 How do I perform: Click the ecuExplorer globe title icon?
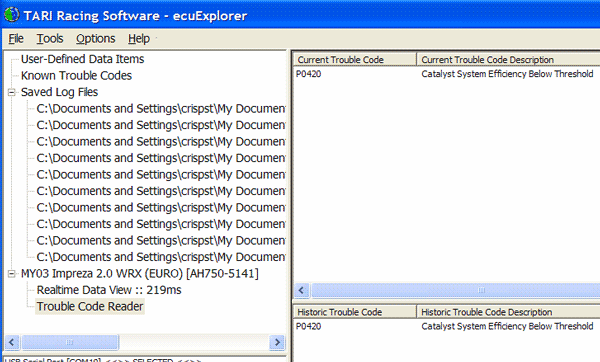pyautogui.click(x=11, y=15)
